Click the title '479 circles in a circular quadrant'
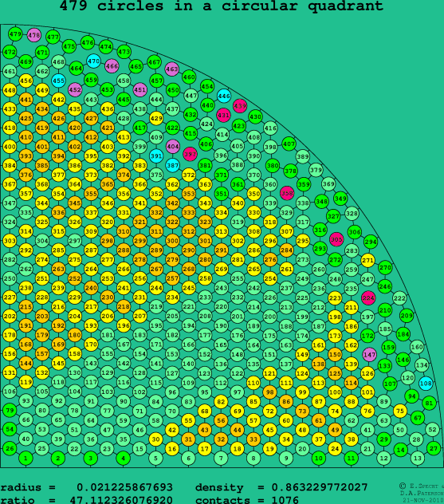This screenshot has width=444, height=504. click(222, 6)
